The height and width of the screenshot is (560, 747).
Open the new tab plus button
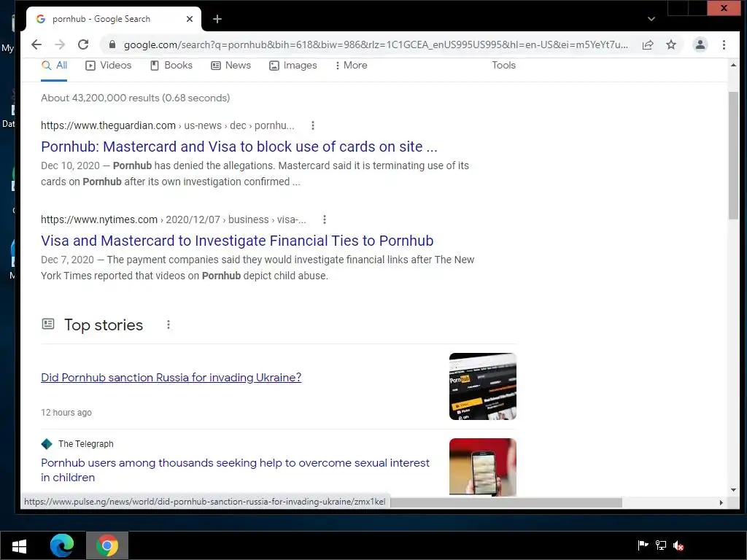217,19
